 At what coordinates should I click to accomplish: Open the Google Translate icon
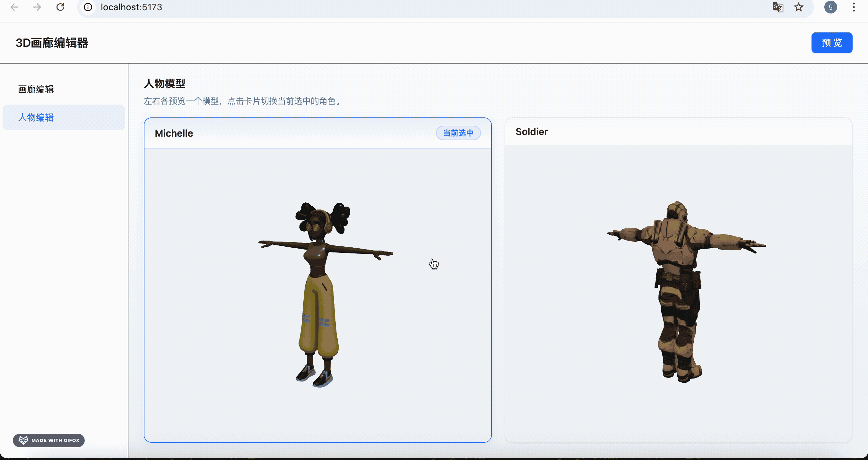coord(778,7)
